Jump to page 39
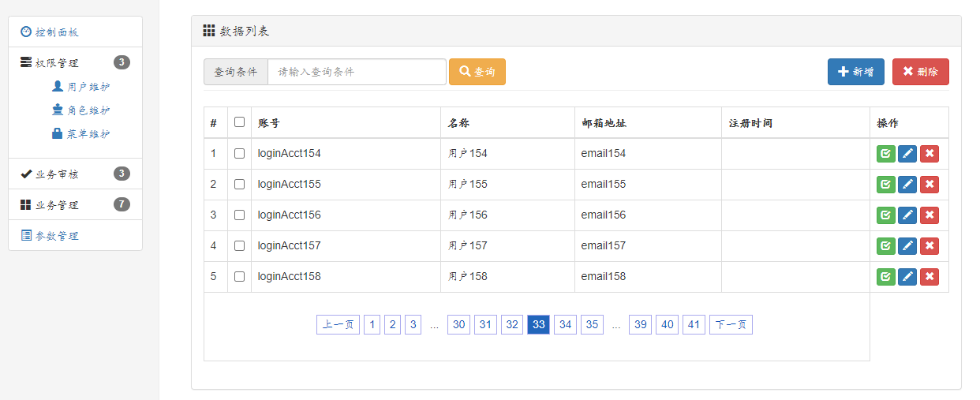The image size is (980, 400). 640,324
